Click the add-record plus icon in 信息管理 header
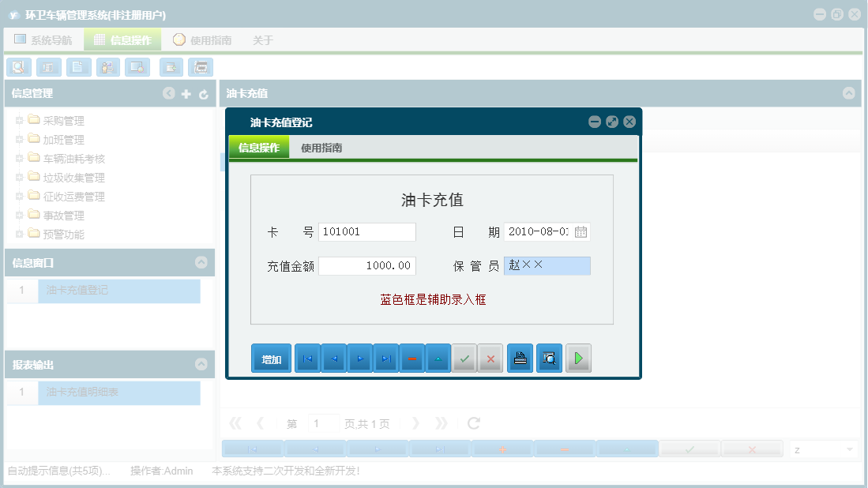This screenshot has height=488, width=868. click(186, 93)
